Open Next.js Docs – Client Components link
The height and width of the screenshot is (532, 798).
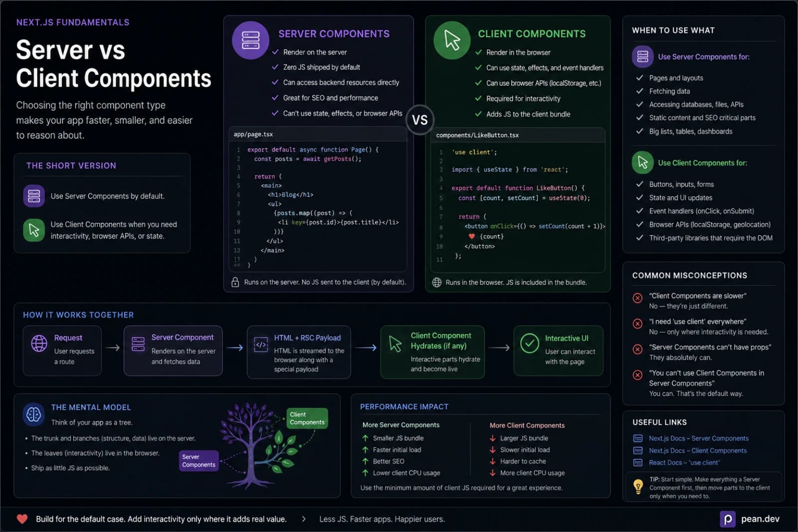click(698, 450)
